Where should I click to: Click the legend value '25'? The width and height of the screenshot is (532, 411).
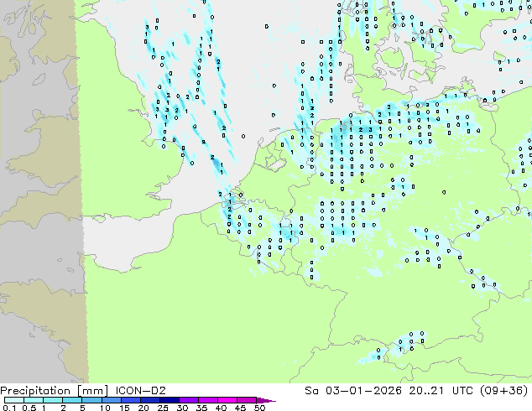163,408
